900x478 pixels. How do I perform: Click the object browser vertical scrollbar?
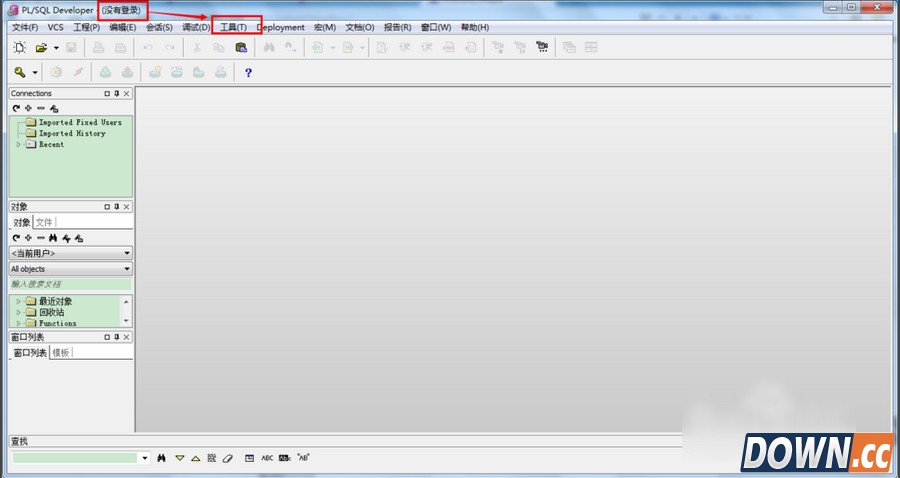tap(126, 310)
